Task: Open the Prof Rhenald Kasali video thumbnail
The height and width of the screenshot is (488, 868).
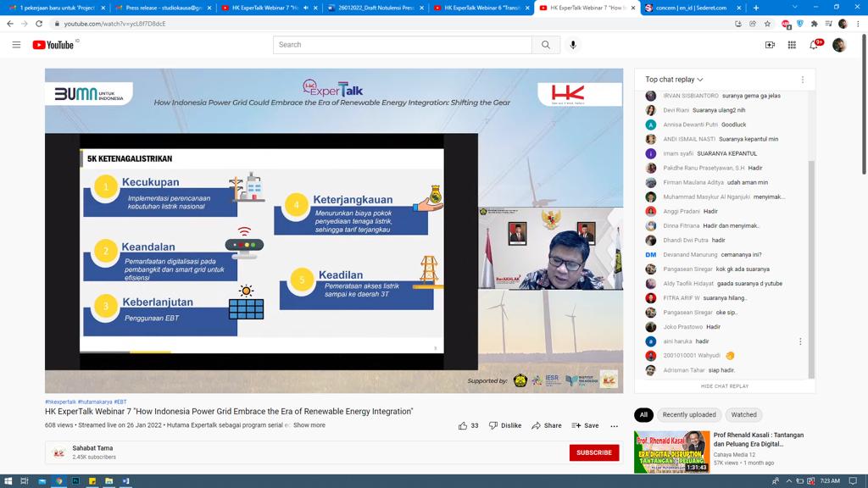Action: click(x=672, y=452)
